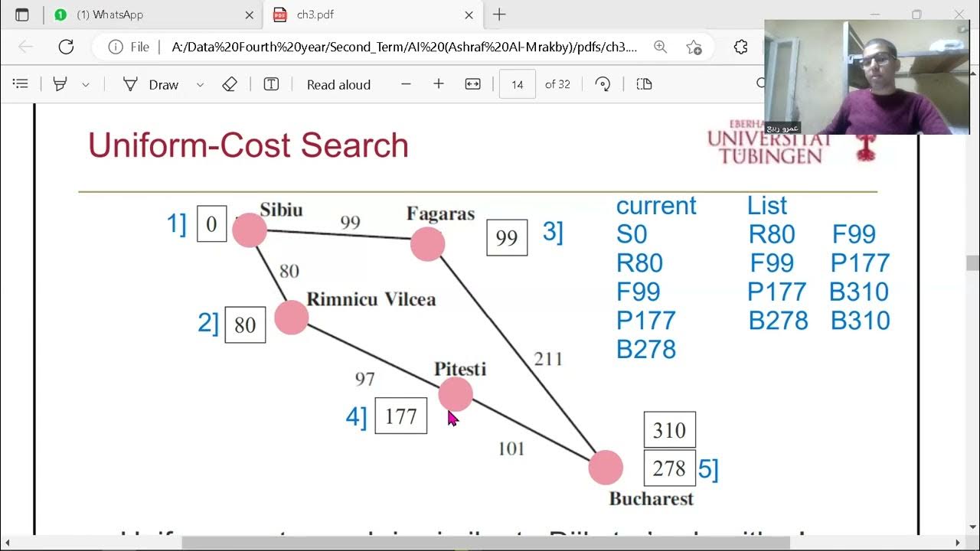Go back to previous page
The width and height of the screenshot is (980, 551).
tap(25, 47)
